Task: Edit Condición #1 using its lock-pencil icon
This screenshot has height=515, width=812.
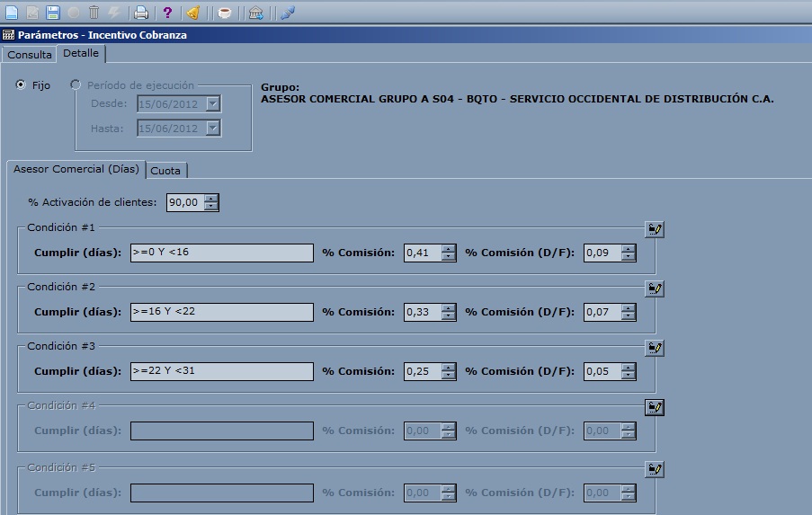Action: (655, 230)
